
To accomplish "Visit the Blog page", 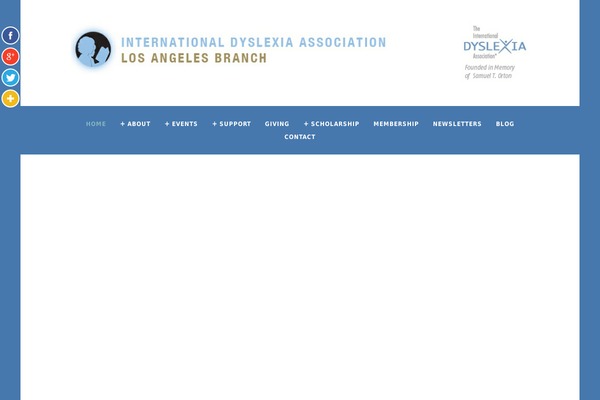I will click(x=505, y=124).
